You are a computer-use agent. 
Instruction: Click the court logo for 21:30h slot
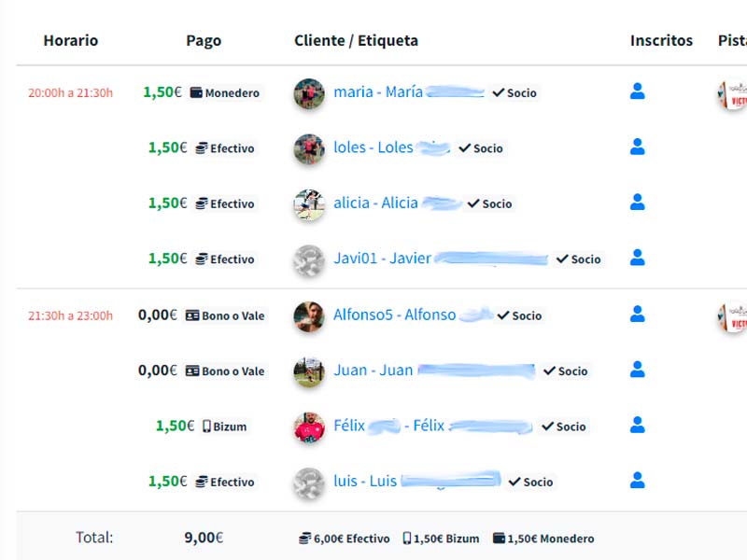733,317
